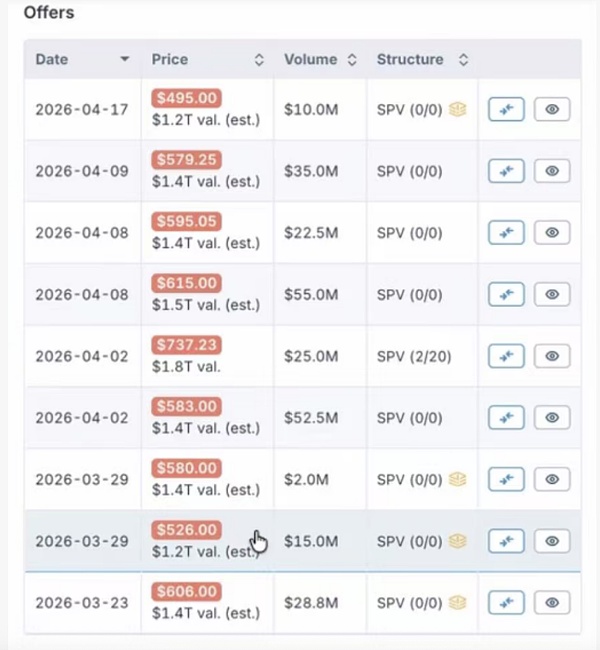Image resolution: width=600 pixels, height=650 pixels.
Task: Click gold stack icon in 2026-03-23 row
Action: [458, 603]
